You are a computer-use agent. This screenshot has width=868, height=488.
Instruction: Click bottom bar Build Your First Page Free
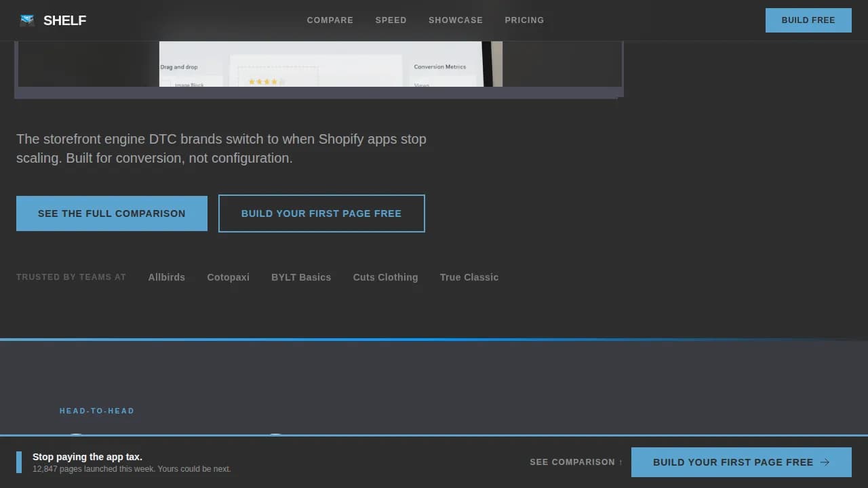point(741,462)
